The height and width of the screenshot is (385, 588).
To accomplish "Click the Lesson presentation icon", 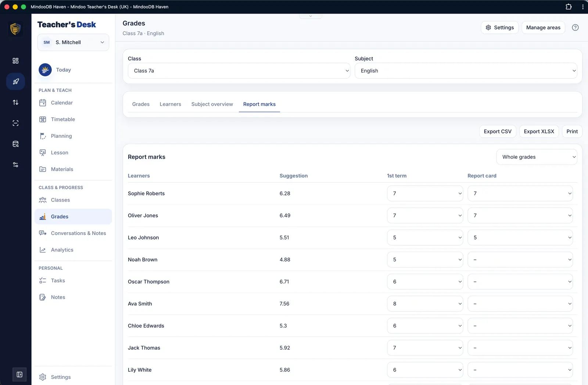I will point(43,152).
